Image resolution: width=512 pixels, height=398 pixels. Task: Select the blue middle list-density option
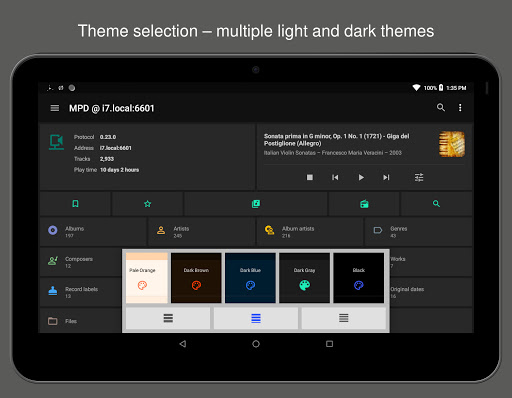point(256,318)
